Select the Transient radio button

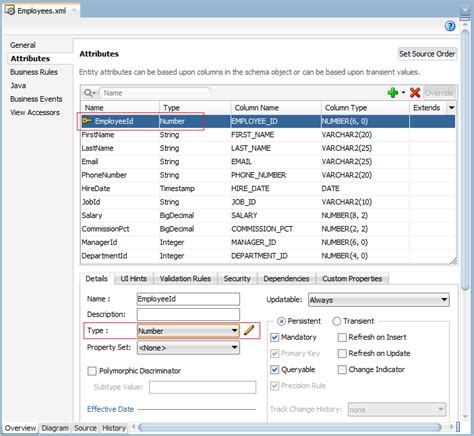(x=337, y=321)
